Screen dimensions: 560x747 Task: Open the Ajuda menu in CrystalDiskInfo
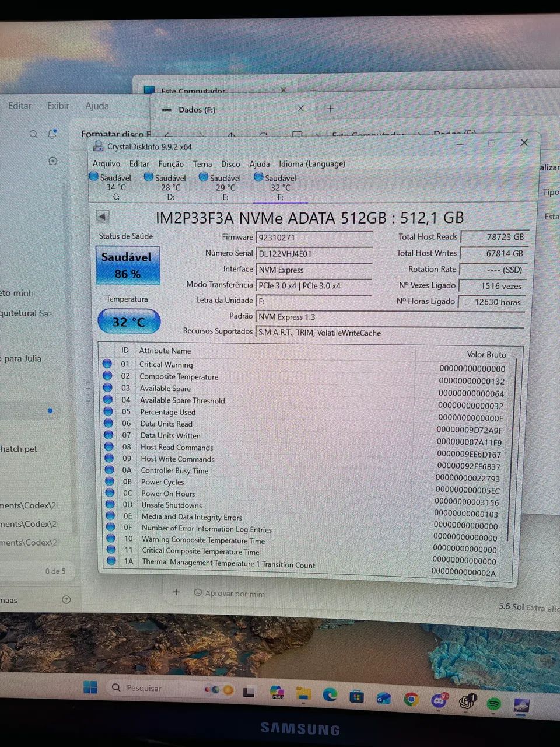pyautogui.click(x=260, y=164)
